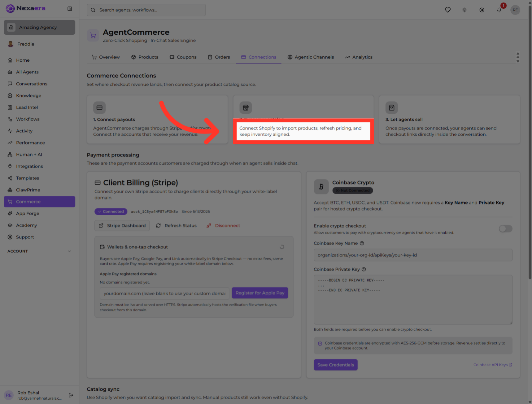Click tab scroll arrows at right of tabs
This screenshot has height=404, width=532.
(x=518, y=57)
